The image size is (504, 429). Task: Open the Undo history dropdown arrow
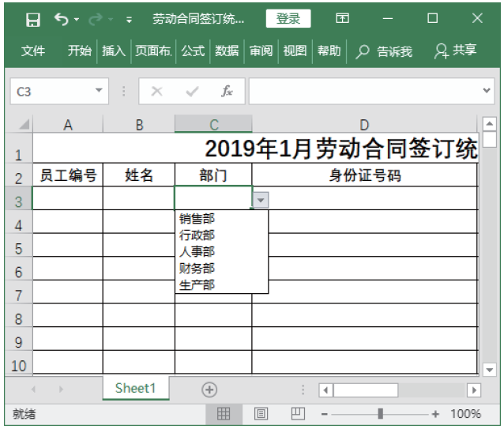click(x=77, y=20)
